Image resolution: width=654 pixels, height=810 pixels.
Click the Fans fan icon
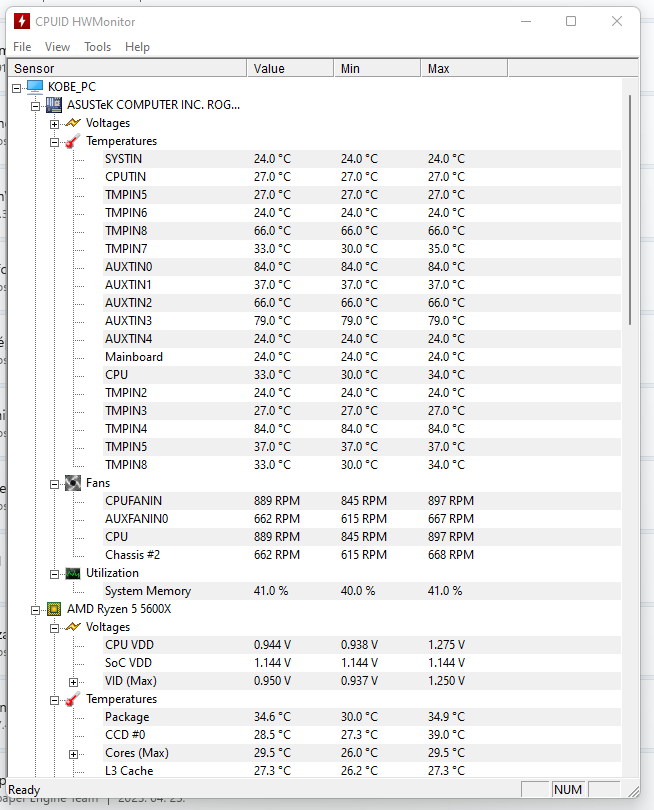point(73,483)
